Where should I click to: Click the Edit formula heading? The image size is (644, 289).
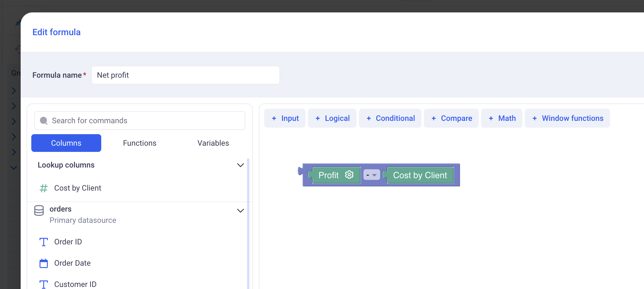point(56,32)
